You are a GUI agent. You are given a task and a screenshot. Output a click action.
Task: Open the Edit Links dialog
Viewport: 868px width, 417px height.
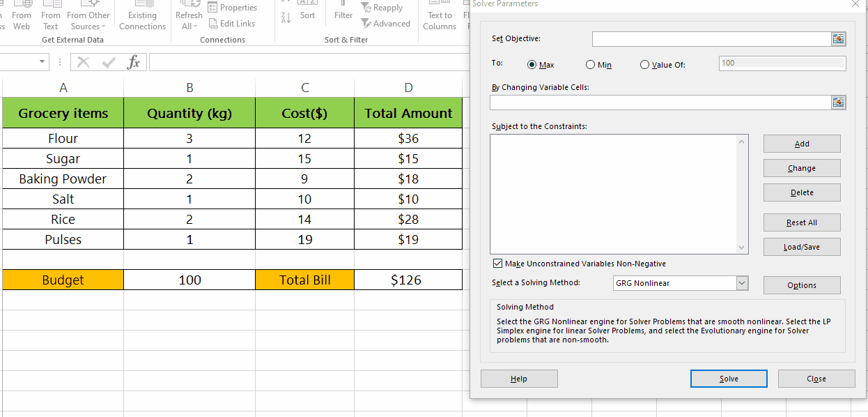232,23
